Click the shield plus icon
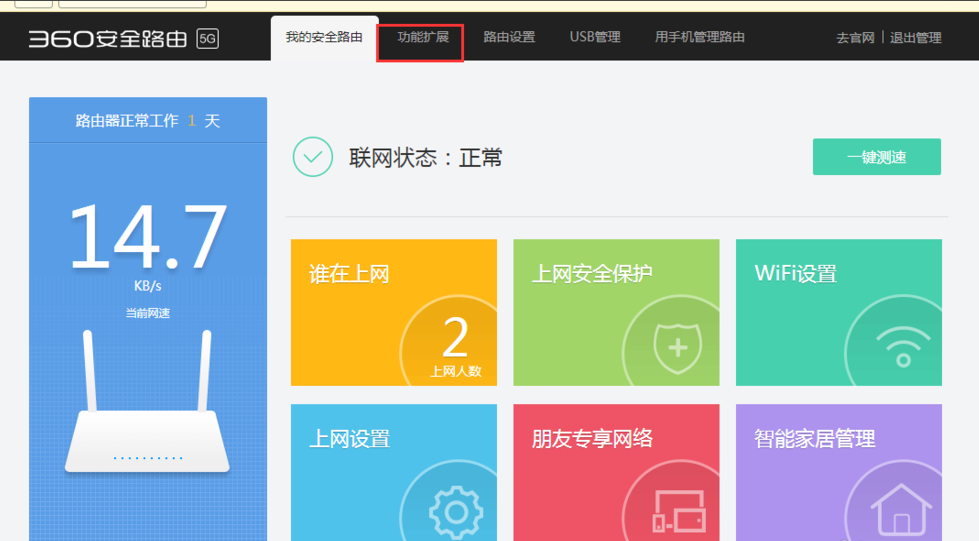 (x=677, y=348)
